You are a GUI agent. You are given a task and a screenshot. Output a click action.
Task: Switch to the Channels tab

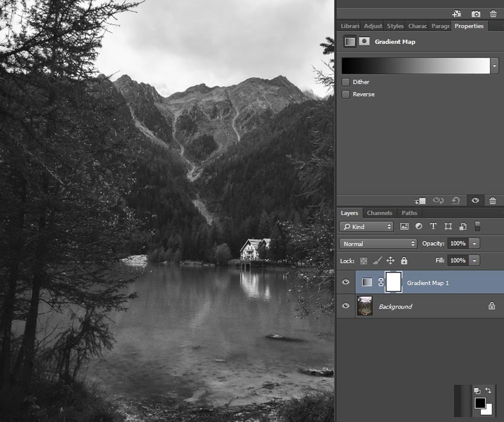click(x=379, y=212)
